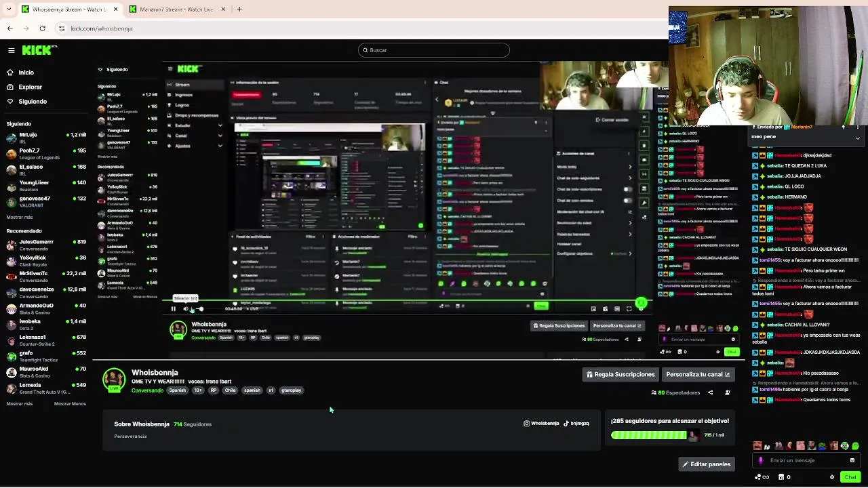Click the Enviar un mensaje chat input
The image size is (868, 488).
[x=806, y=460]
